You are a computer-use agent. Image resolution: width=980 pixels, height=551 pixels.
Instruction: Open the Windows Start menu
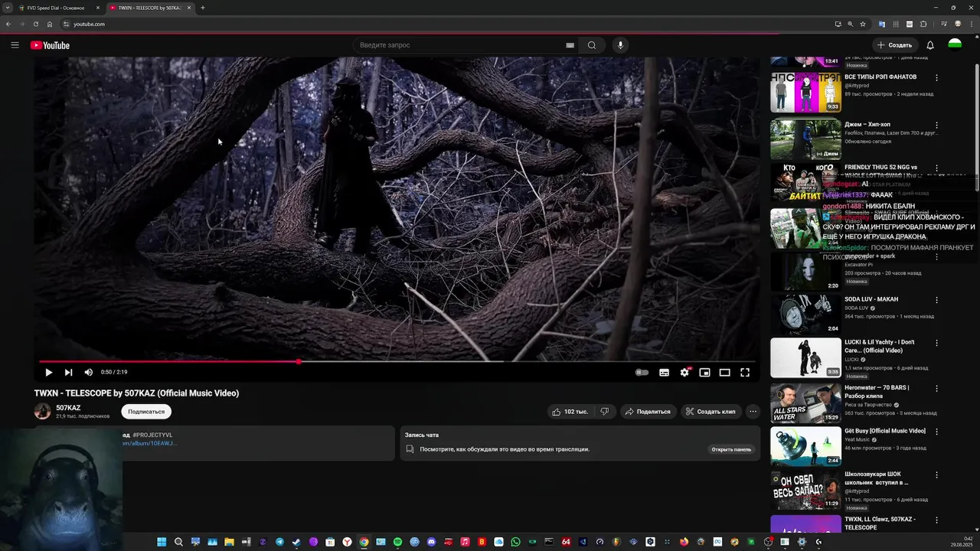pos(162,542)
